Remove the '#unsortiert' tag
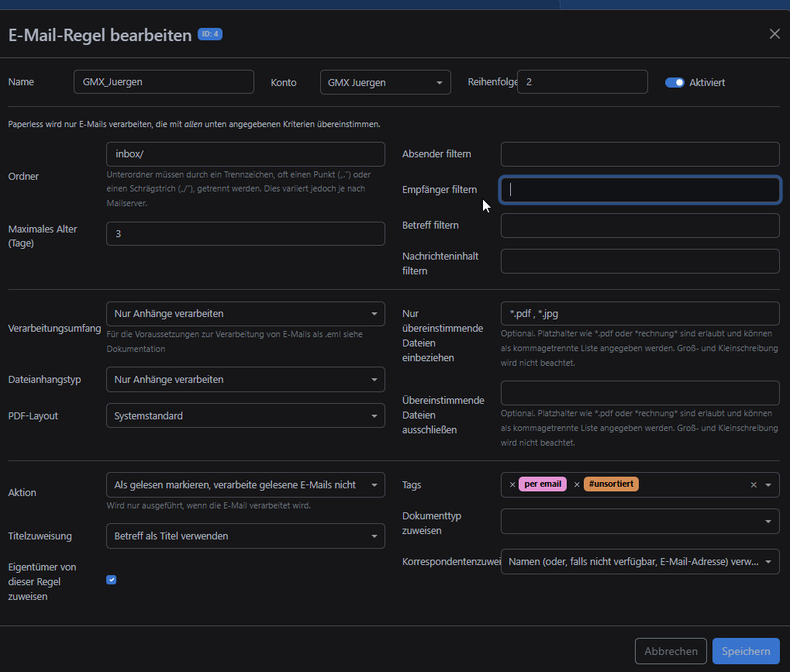The image size is (790, 672). [577, 484]
